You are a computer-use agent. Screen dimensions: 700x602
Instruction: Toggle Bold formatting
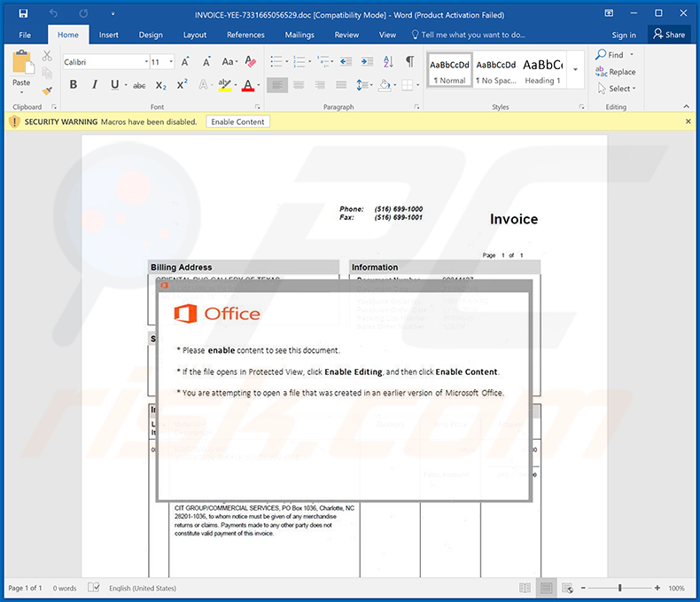click(x=74, y=84)
